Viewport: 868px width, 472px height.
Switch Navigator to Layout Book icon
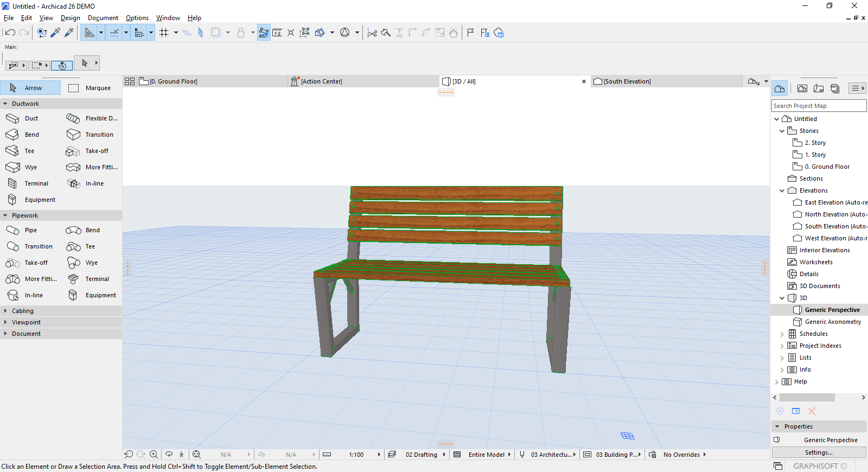pyautogui.click(x=819, y=88)
